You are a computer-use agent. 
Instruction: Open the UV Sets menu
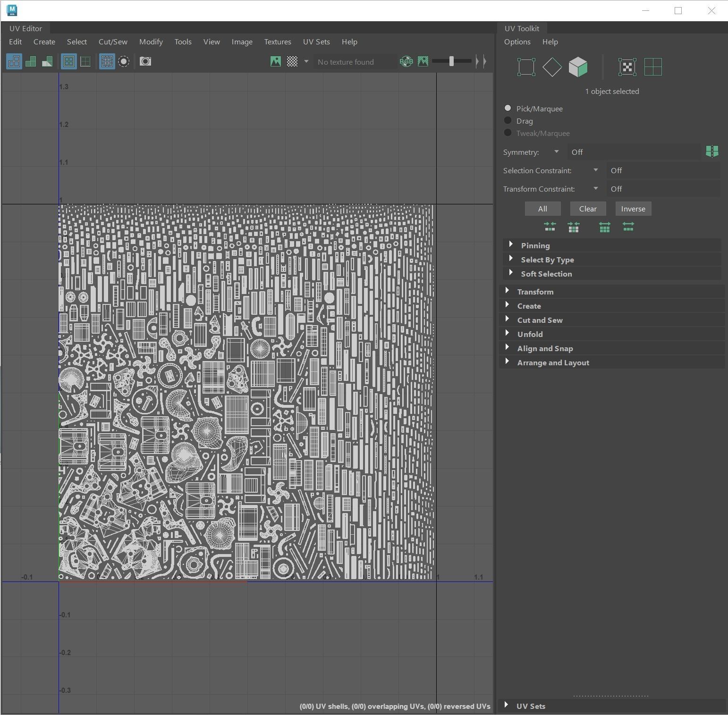[x=316, y=42]
